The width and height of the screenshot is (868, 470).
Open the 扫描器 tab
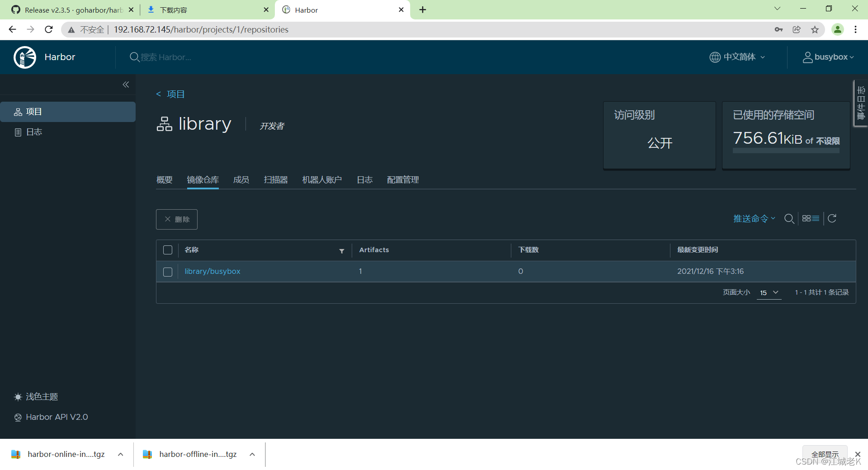(x=276, y=180)
